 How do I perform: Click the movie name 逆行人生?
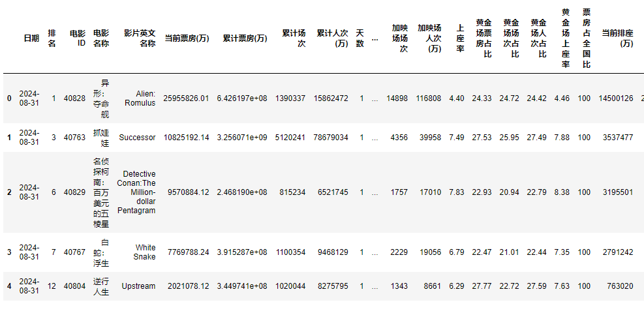pyautogui.click(x=101, y=286)
